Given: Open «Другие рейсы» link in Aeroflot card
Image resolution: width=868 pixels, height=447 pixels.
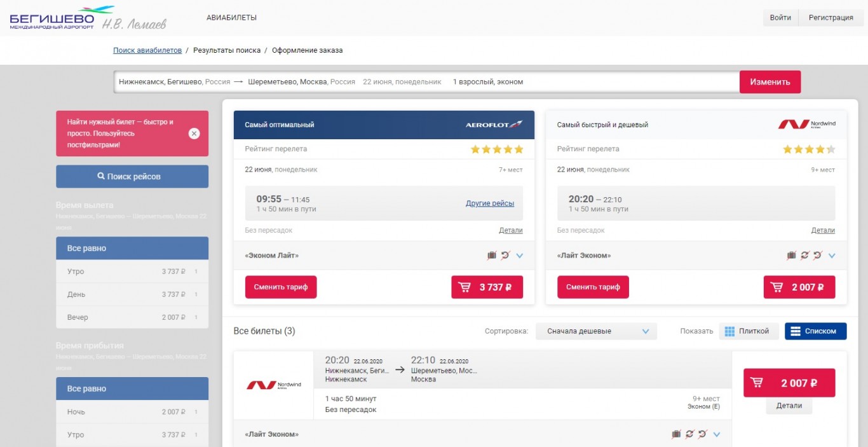Looking at the screenshot, I should 490,203.
